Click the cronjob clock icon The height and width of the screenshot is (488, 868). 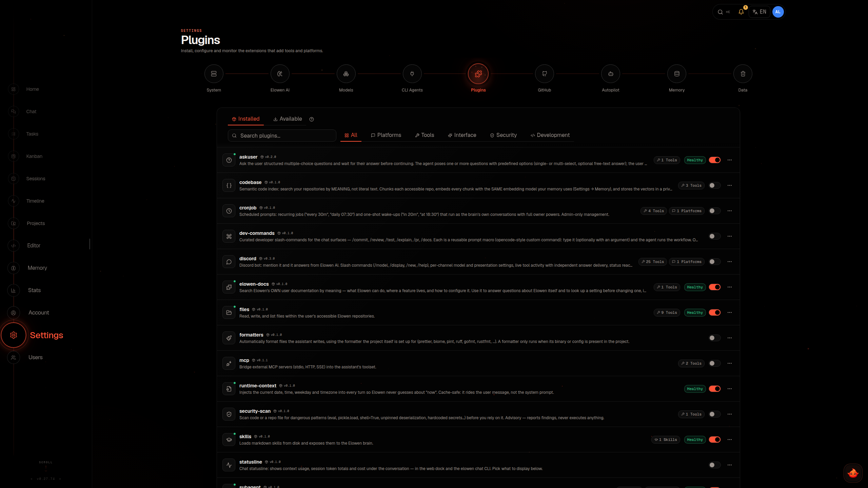(x=229, y=211)
